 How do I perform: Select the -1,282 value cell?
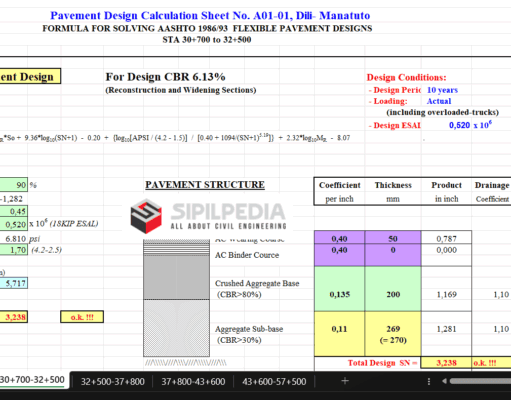point(12,199)
